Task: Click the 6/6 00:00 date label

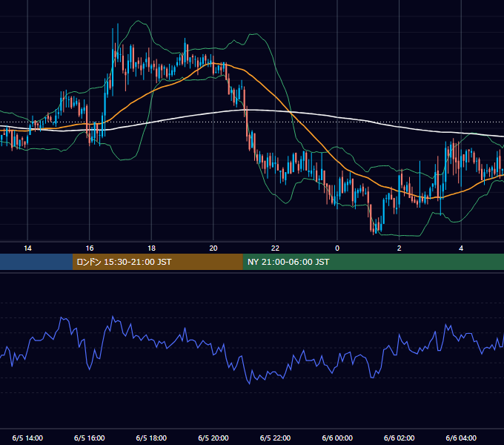Action: tap(337, 438)
